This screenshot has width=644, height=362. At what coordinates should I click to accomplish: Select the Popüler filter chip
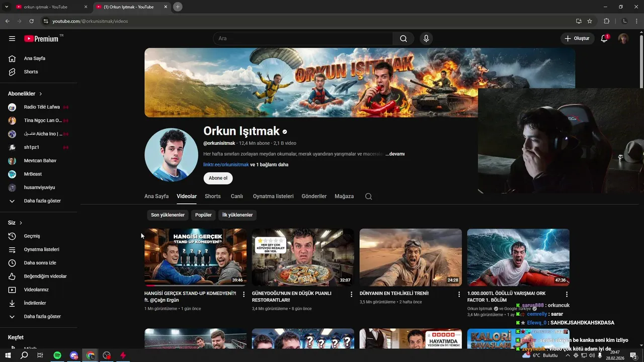coord(203,215)
